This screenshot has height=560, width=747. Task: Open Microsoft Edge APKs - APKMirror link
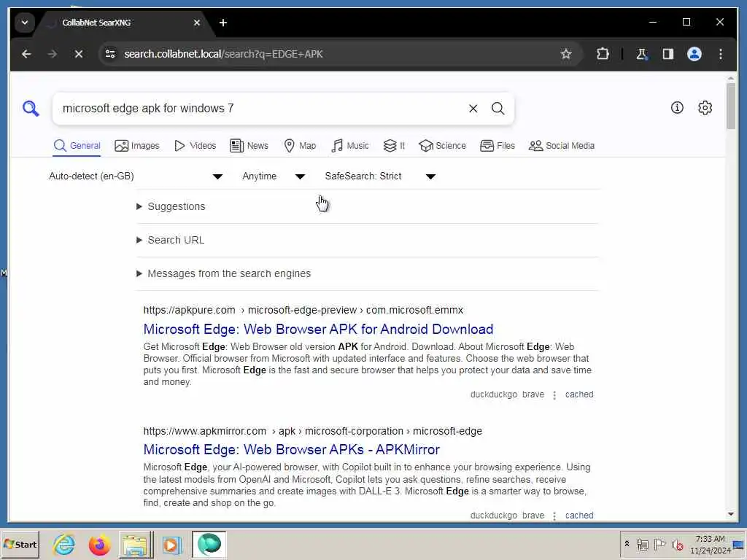[292, 449]
